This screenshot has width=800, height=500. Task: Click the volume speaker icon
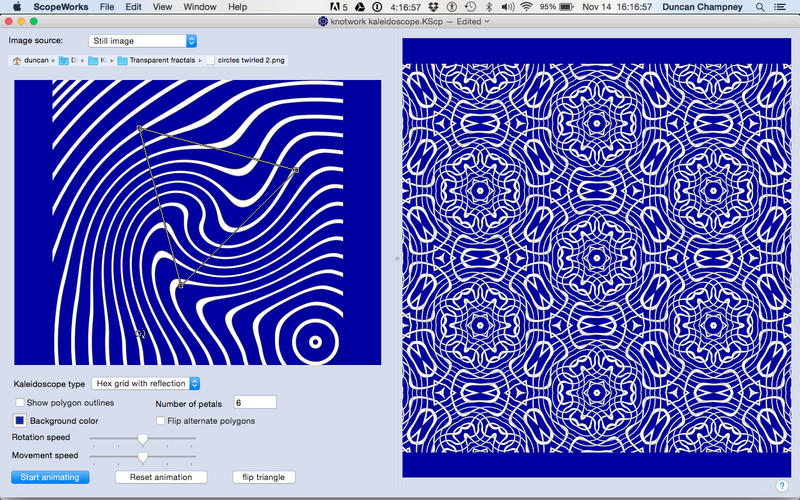506,7
